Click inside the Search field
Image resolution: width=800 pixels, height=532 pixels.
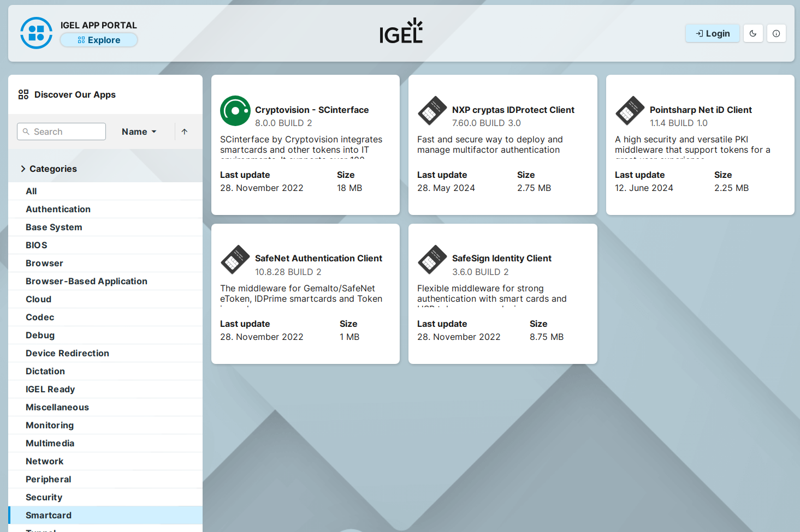pyautogui.click(x=61, y=131)
